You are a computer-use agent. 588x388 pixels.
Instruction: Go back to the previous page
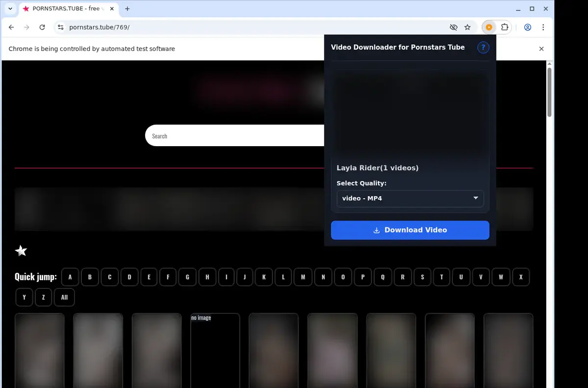tap(11, 27)
